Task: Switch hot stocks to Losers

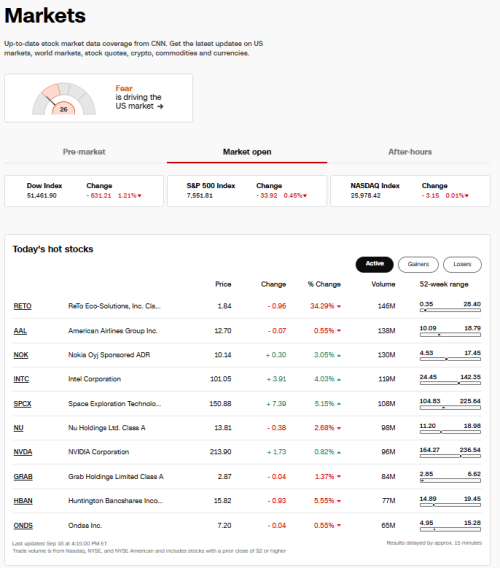Action: (462, 264)
